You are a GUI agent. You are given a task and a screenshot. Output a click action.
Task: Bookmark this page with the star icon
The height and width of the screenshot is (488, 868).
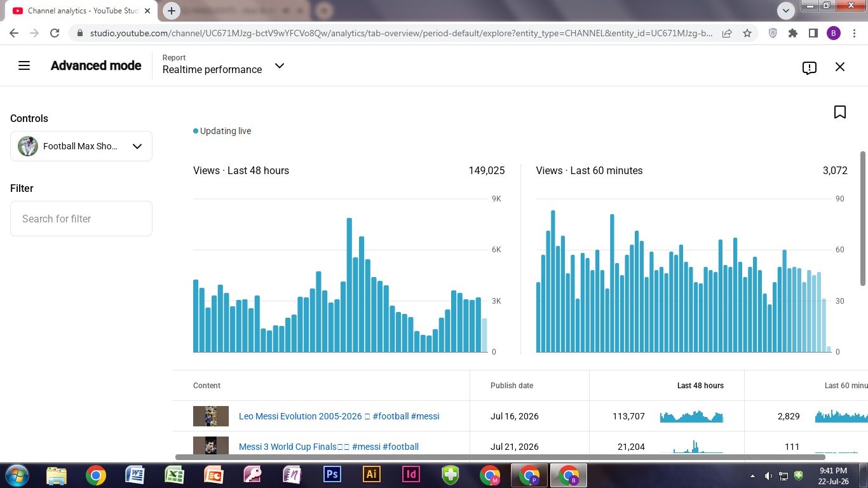coord(747,33)
